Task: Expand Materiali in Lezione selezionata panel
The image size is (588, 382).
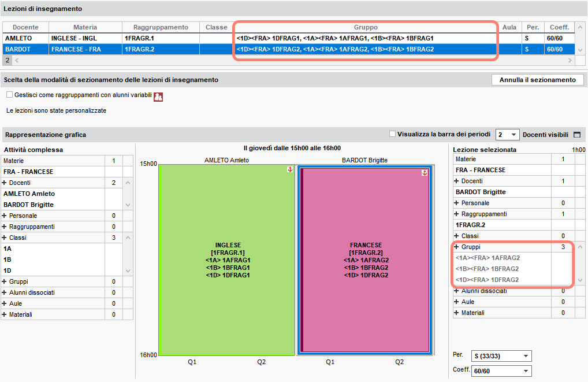Action: tap(456, 313)
